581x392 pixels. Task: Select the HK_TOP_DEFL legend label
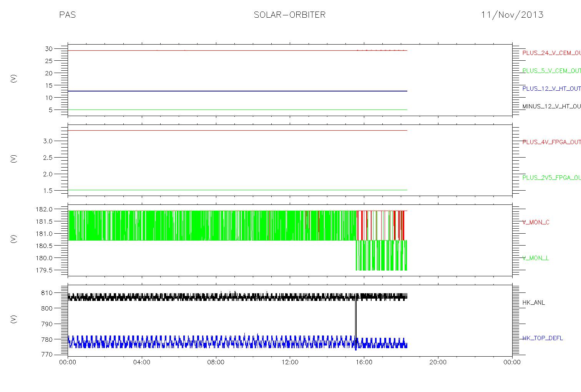pyautogui.click(x=542, y=338)
